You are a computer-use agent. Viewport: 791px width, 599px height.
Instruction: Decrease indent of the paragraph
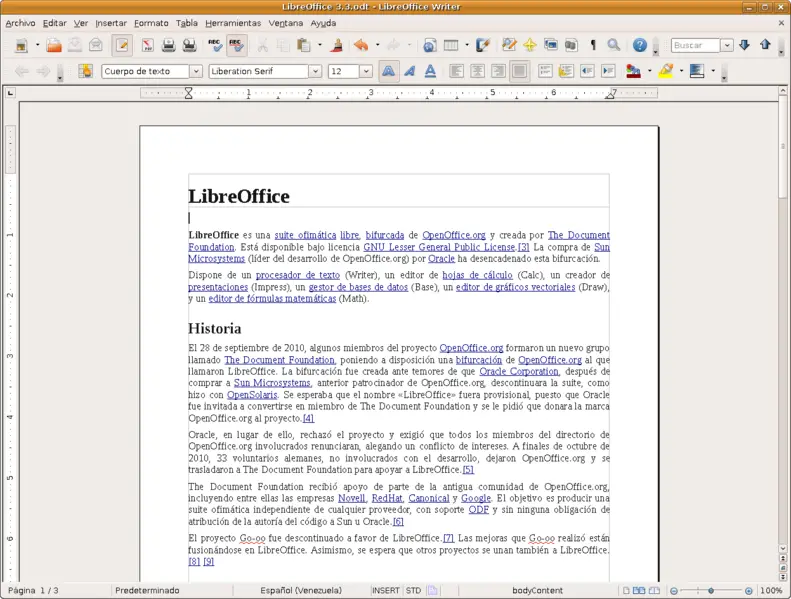click(587, 71)
